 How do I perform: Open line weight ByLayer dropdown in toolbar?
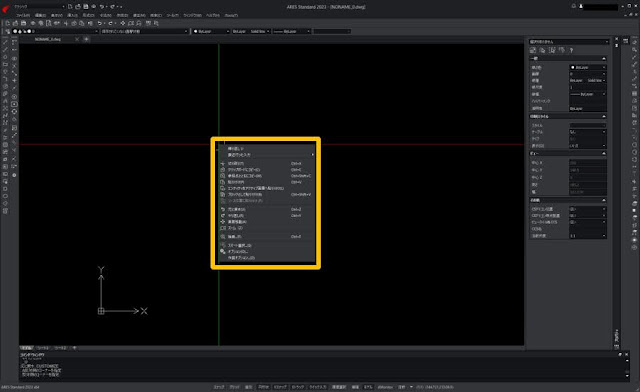292,31
